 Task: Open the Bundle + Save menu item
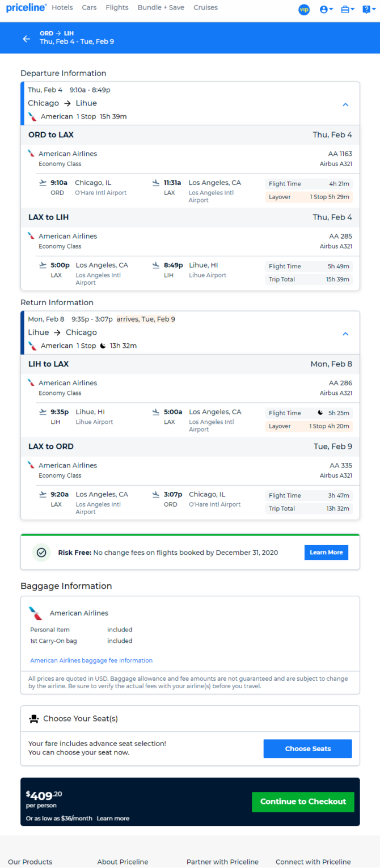pos(161,7)
